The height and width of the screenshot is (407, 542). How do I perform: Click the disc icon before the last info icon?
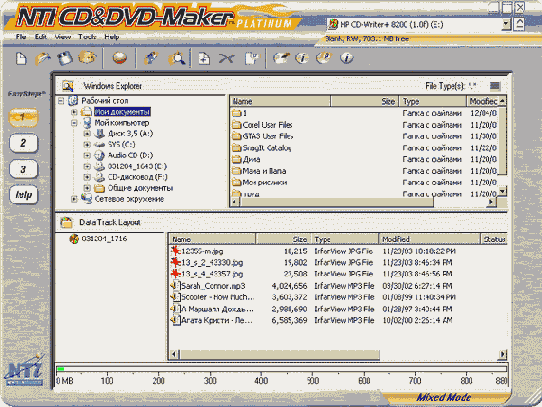tap(324, 58)
